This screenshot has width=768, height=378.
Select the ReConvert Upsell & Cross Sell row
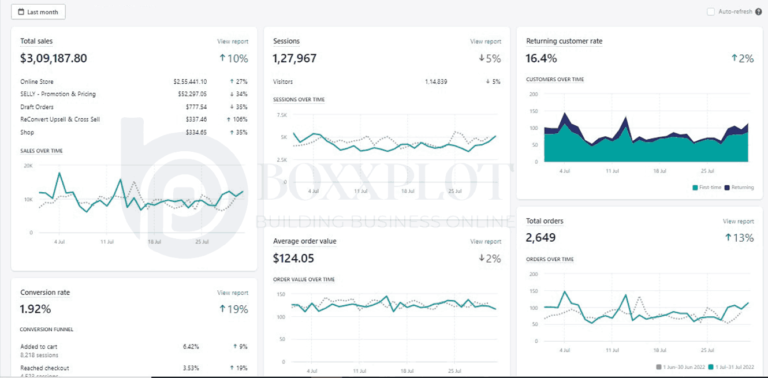[x=134, y=119]
